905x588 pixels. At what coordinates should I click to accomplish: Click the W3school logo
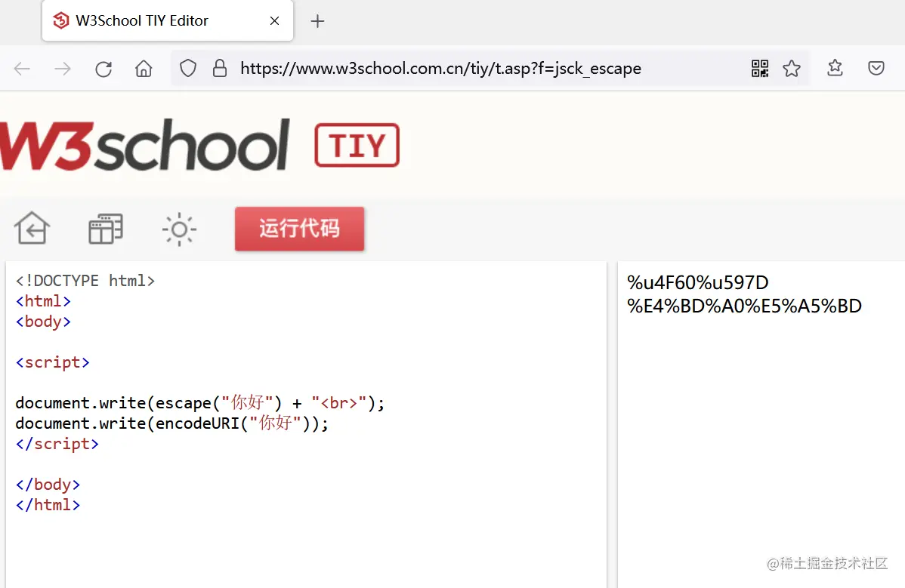point(144,146)
